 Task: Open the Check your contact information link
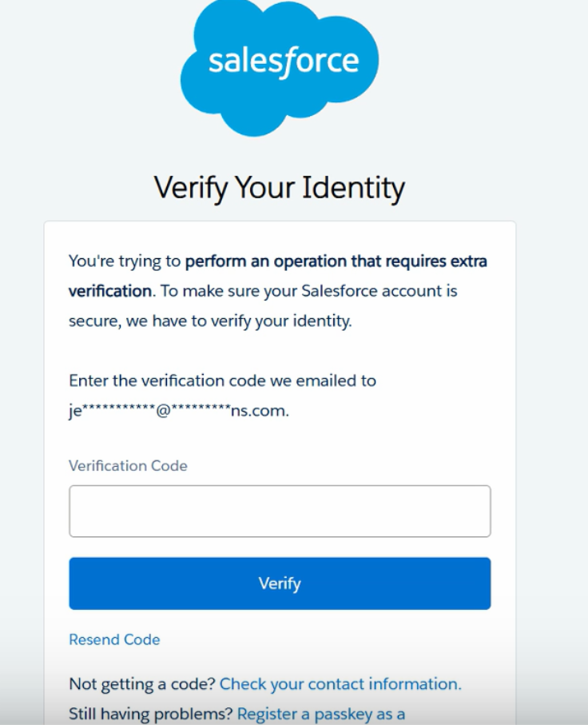coord(340,684)
